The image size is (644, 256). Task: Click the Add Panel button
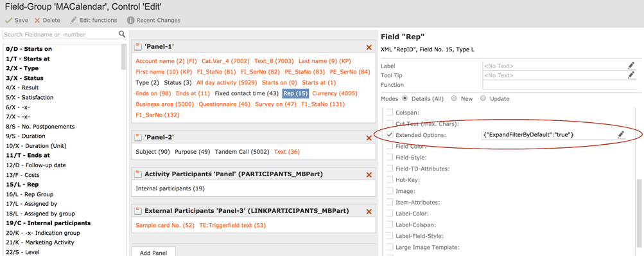(x=154, y=251)
